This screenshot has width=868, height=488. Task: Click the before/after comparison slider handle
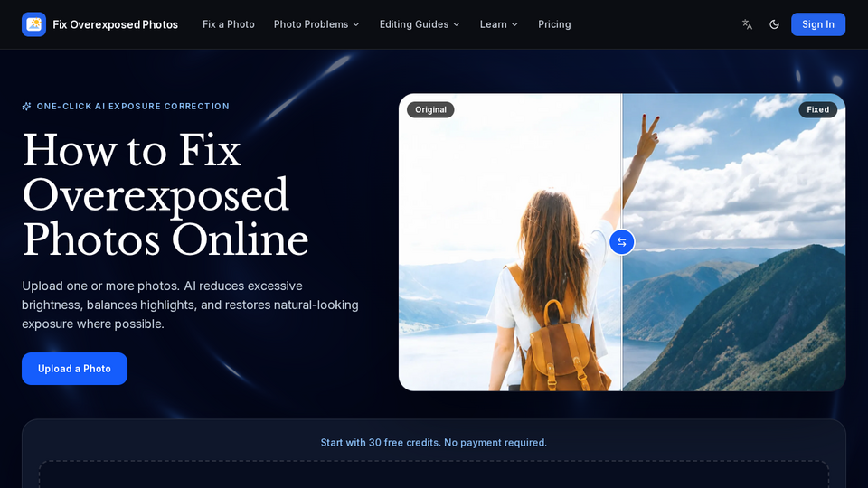[622, 242]
